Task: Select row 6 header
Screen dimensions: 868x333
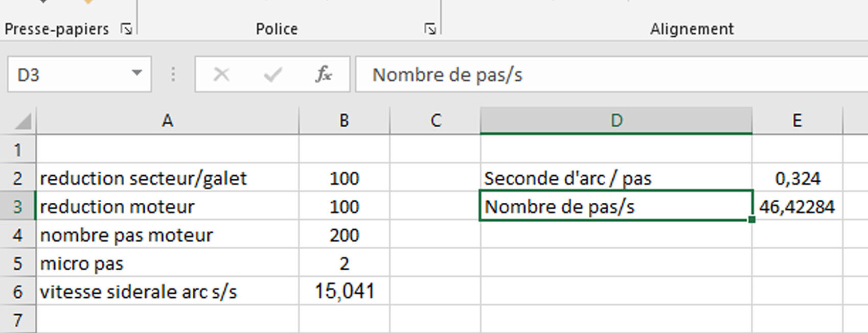Action: pyautogui.click(x=18, y=292)
